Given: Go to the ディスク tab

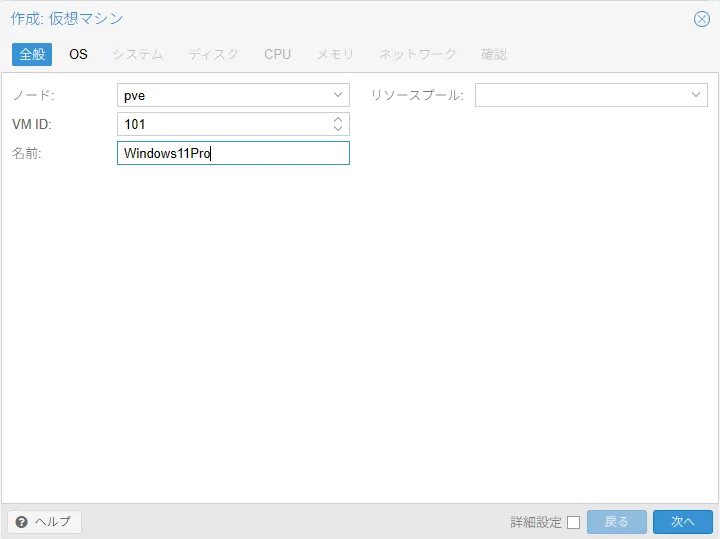Looking at the screenshot, I should [x=213, y=54].
